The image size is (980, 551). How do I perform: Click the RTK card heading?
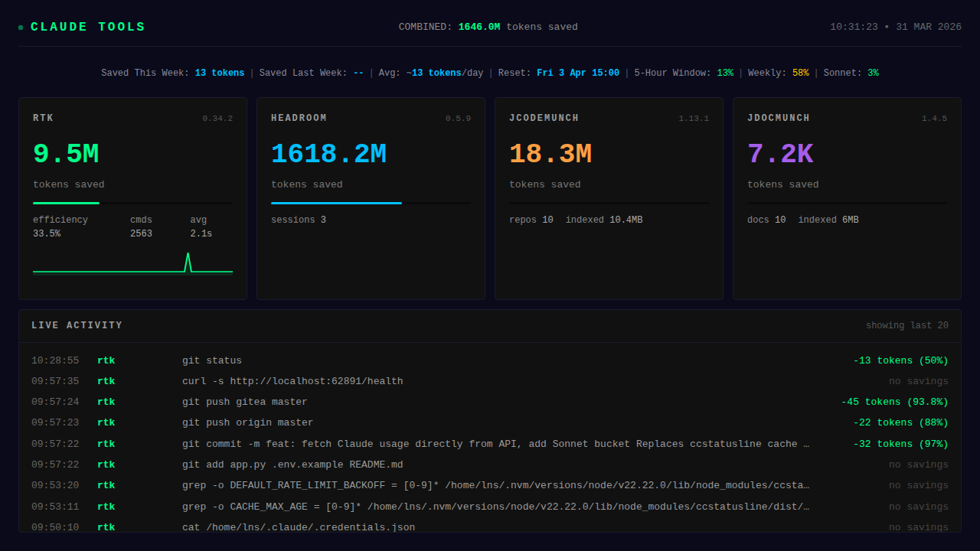pyautogui.click(x=44, y=119)
